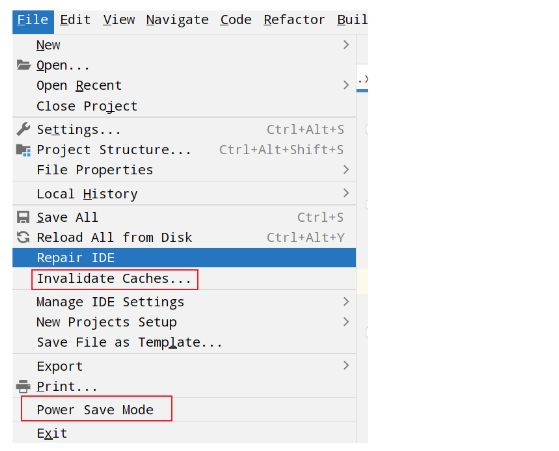This screenshot has height=451, width=559.
Task: Click the Reload All from Disk icon
Action: pos(23,237)
